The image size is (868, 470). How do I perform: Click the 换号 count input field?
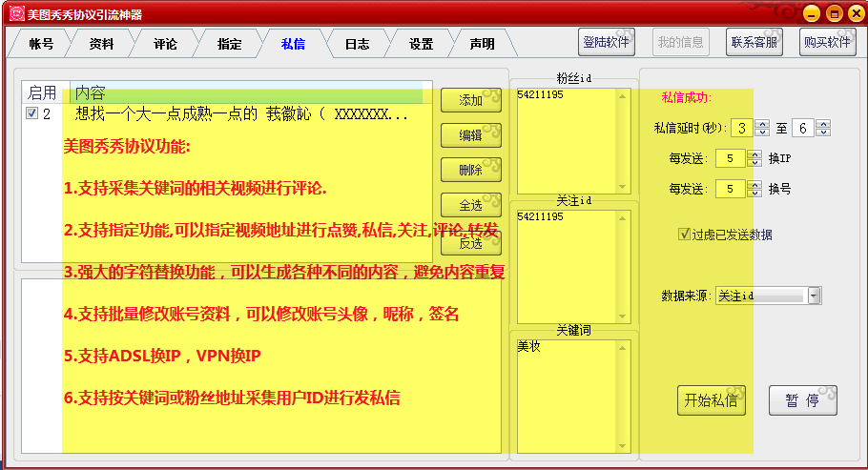pos(732,189)
